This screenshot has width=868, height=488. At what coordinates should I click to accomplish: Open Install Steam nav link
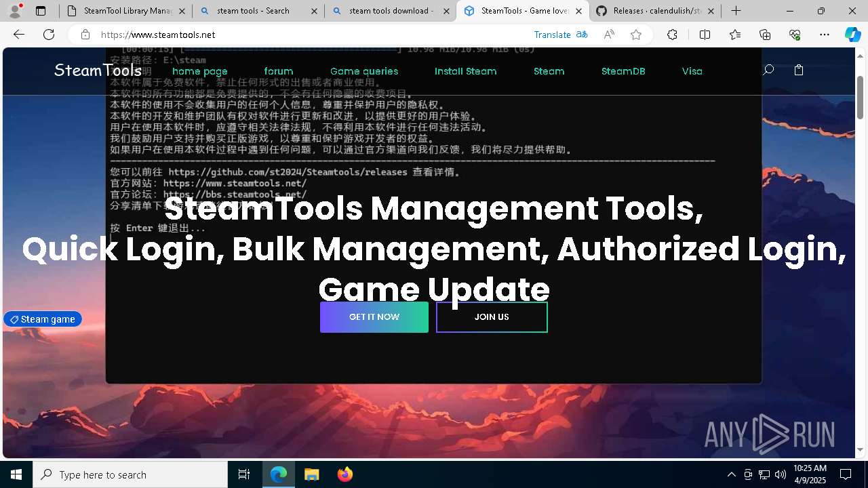pos(465,71)
